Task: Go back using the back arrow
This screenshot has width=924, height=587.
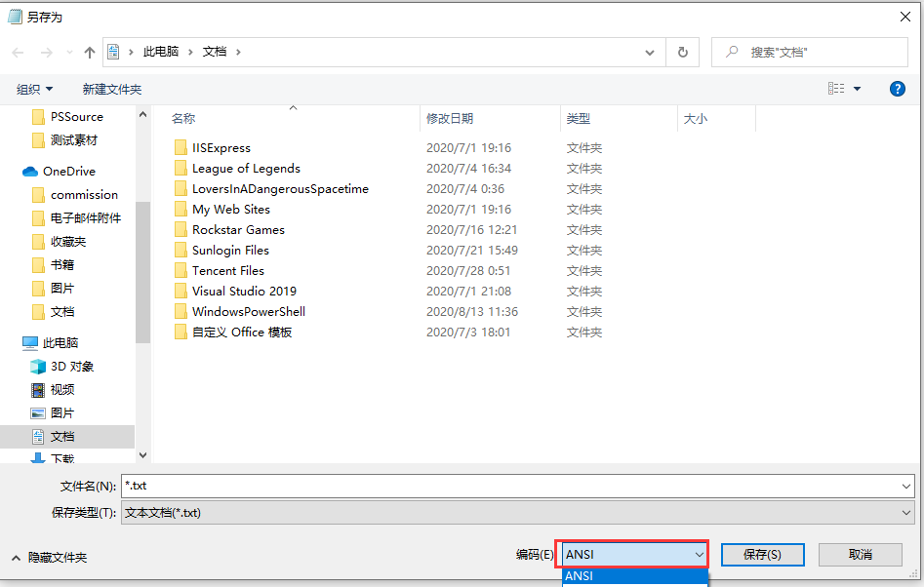Action: 18,53
